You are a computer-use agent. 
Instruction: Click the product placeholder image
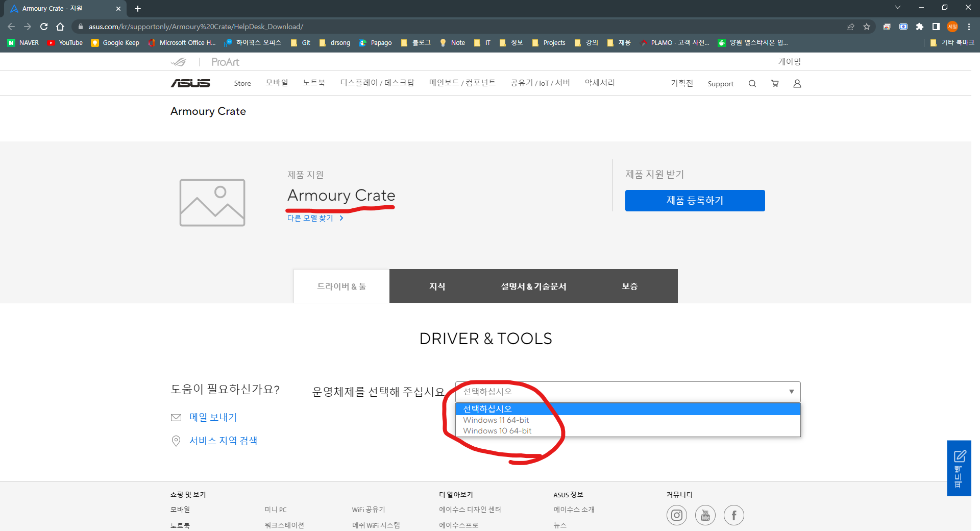point(212,203)
